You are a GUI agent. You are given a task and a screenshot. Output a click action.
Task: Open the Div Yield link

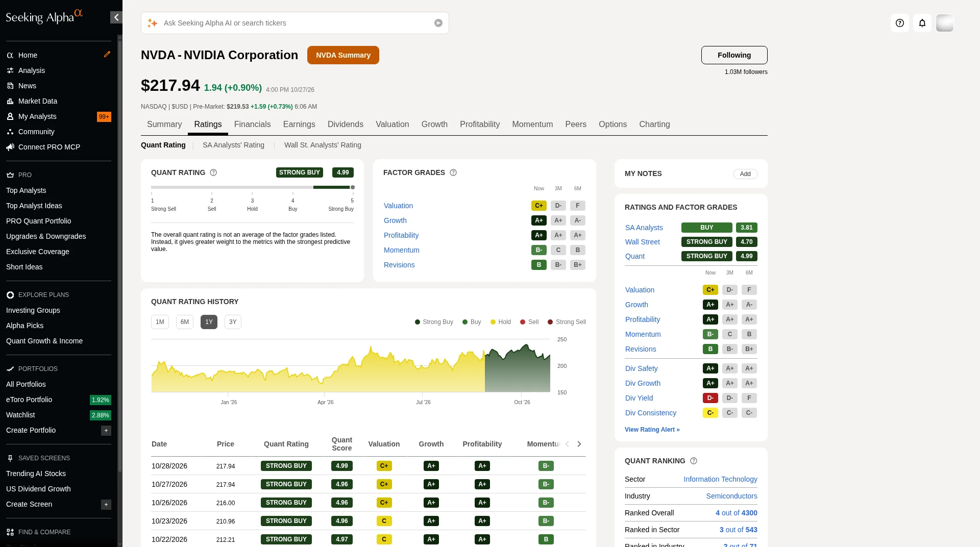tap(639, 398)
